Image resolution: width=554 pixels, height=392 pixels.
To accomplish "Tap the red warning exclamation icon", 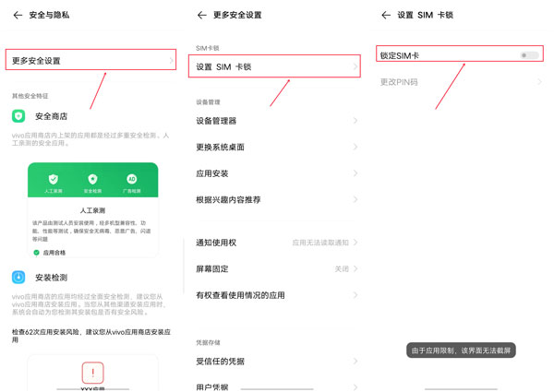I will pos(92,373).
